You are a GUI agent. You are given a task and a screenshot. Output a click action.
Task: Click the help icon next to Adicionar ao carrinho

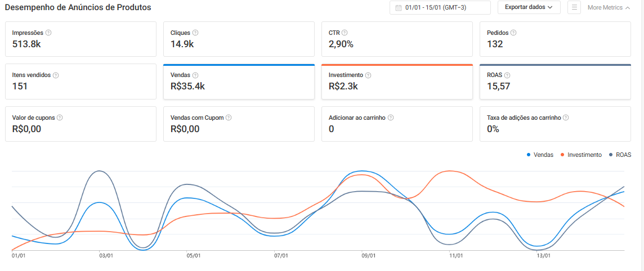391,118
